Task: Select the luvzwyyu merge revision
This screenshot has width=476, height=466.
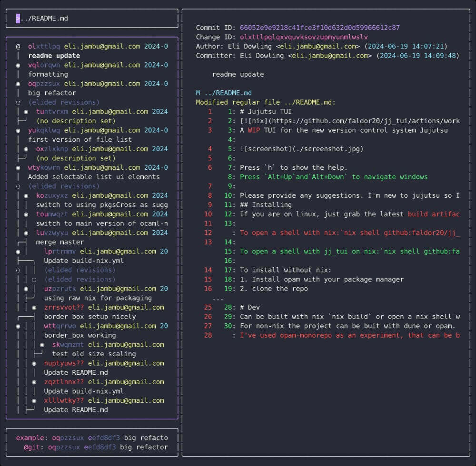Action: coord(102,233)
